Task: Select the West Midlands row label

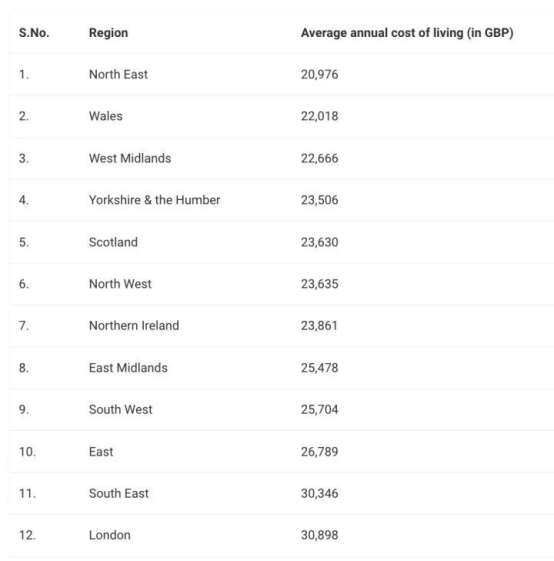Action: point(130,158)
